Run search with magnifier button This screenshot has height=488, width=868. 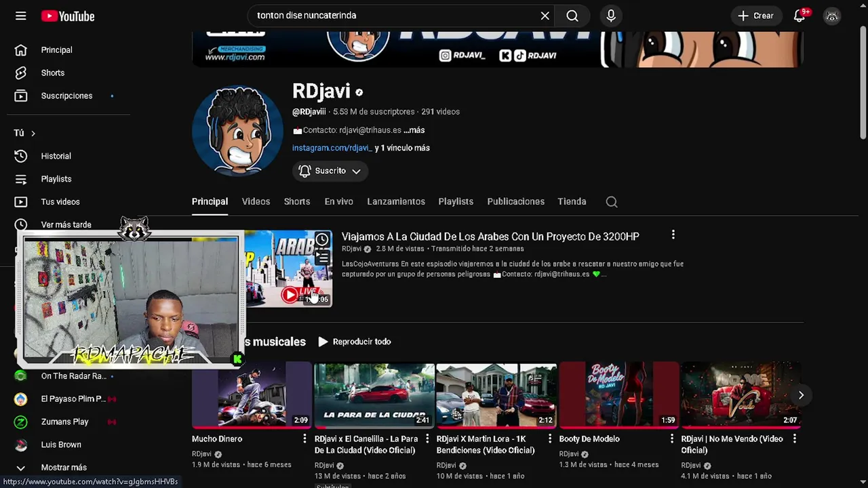pyautogui.click(x=572, y=16)
